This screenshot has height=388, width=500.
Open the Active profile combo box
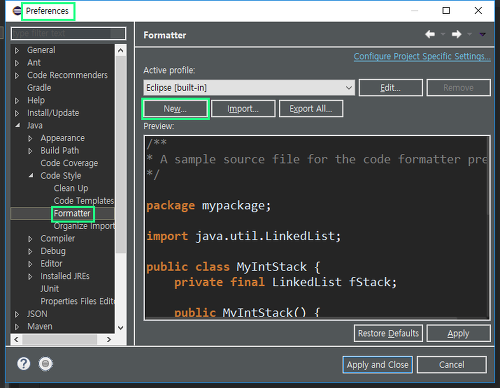pyautogui.click(x=249, y=88)
